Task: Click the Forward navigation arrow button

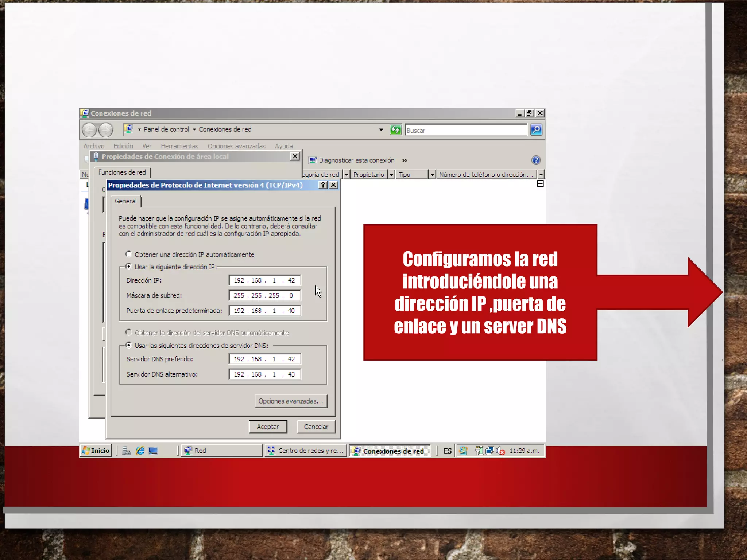Action: tap(106, 130)
